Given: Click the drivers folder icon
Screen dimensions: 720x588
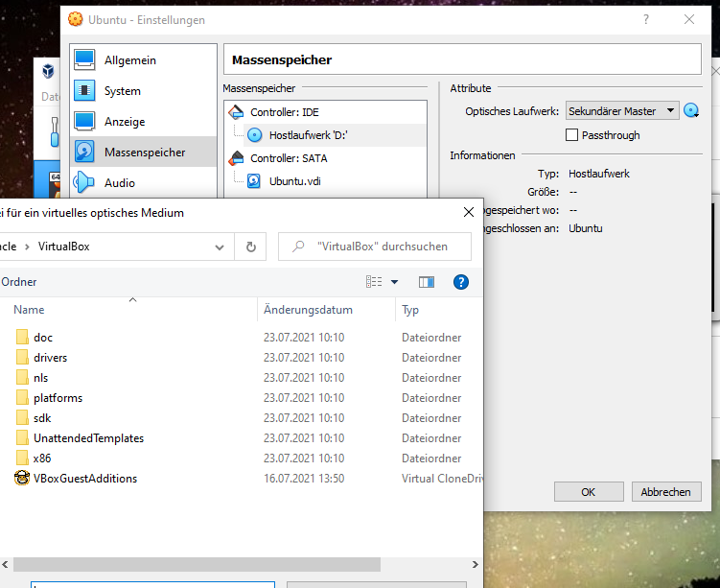Looking at the screenshot, I should click(22, 358).
